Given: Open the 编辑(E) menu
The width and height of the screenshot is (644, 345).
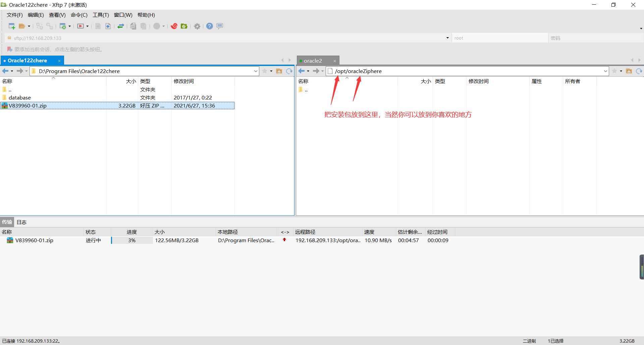Looking at the screenshot, I should (36, 15).
